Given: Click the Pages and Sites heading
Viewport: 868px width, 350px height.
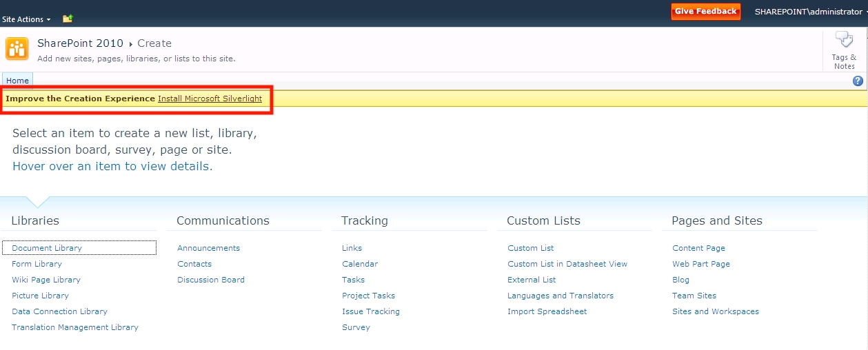Looking at the screenshot, I should [717, 220].
